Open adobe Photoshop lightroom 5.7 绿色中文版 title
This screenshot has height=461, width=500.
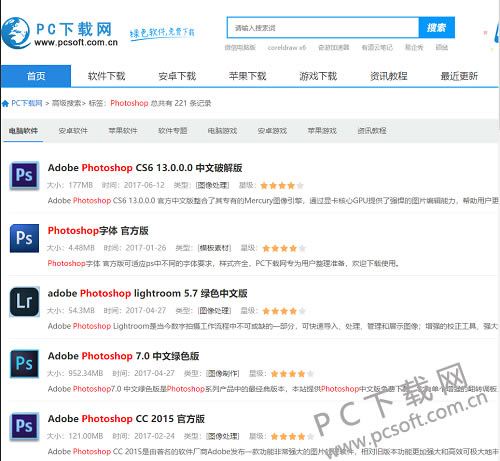147,293
